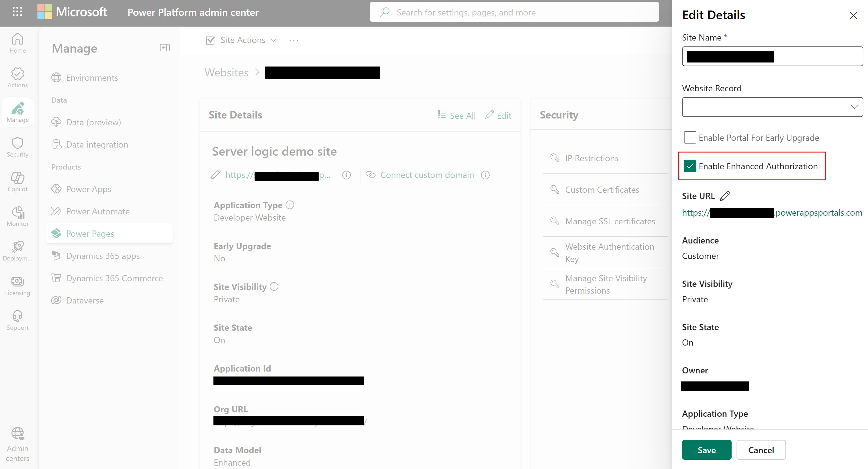Click See All in Site Details
The width and height of the screenshot is (868, 469).
click(456, 115)
